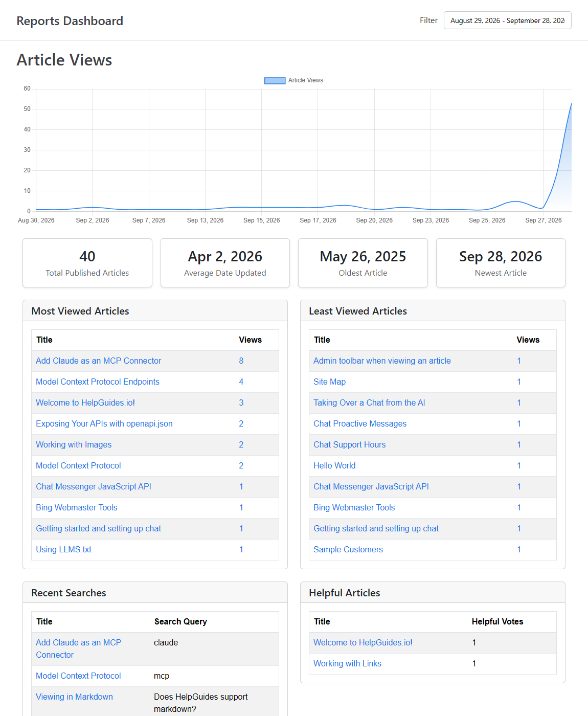Click the Helpful Articles panel header

point(433,593)
